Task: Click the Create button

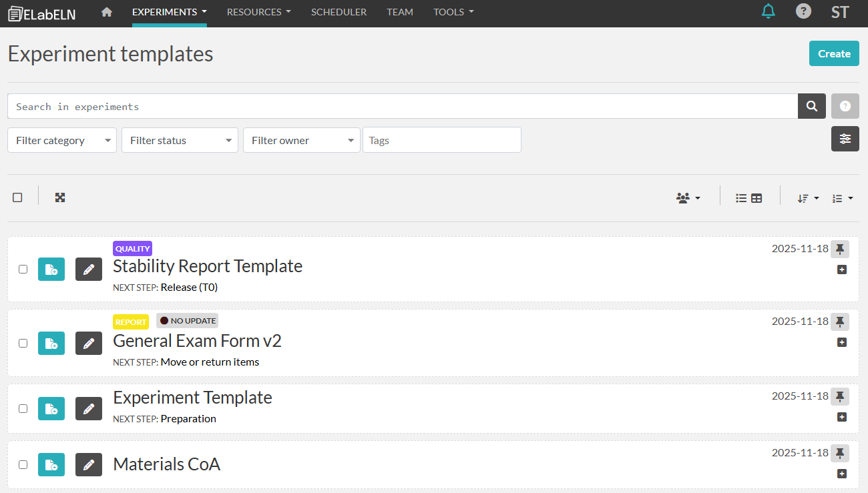Action: [834, 53]
